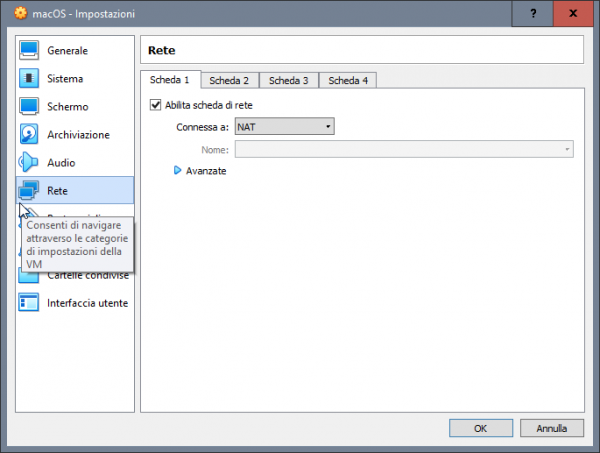
Task: Select the Rete label in sidebar
Action: (x=57, y=191)
